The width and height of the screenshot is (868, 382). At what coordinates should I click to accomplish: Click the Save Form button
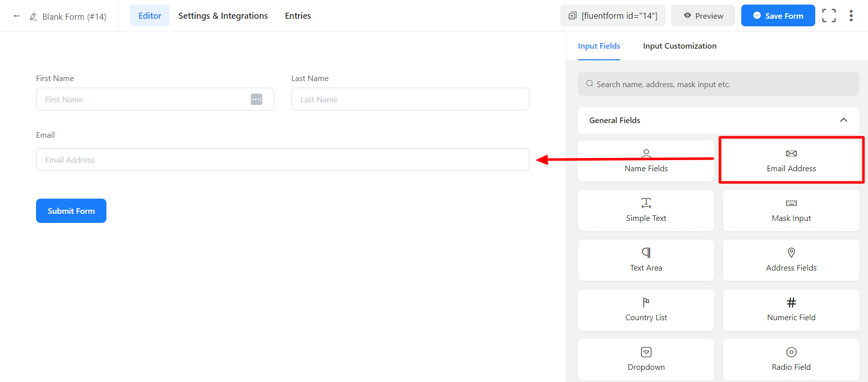coord(778,16)
